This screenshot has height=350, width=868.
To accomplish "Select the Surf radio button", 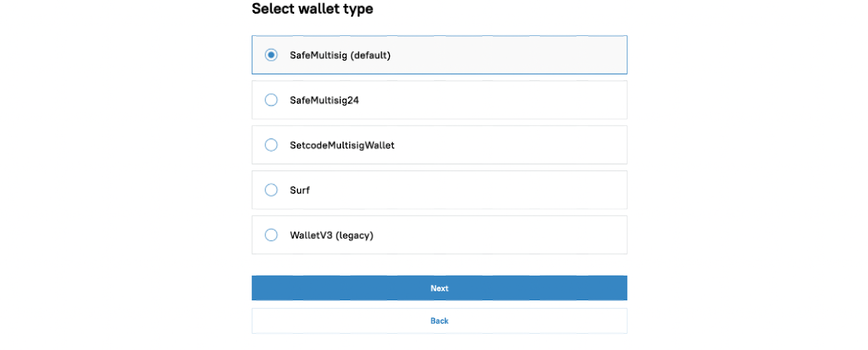I will pos(271,190).
